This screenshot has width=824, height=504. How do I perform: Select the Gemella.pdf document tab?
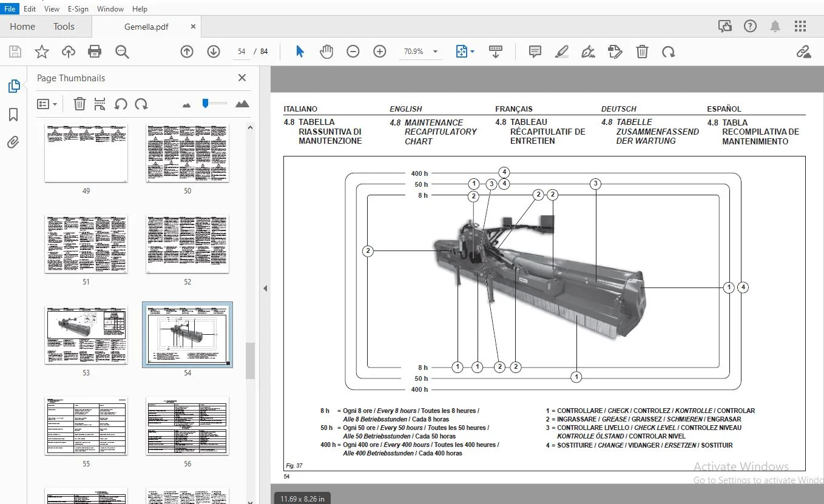(146, 27)
